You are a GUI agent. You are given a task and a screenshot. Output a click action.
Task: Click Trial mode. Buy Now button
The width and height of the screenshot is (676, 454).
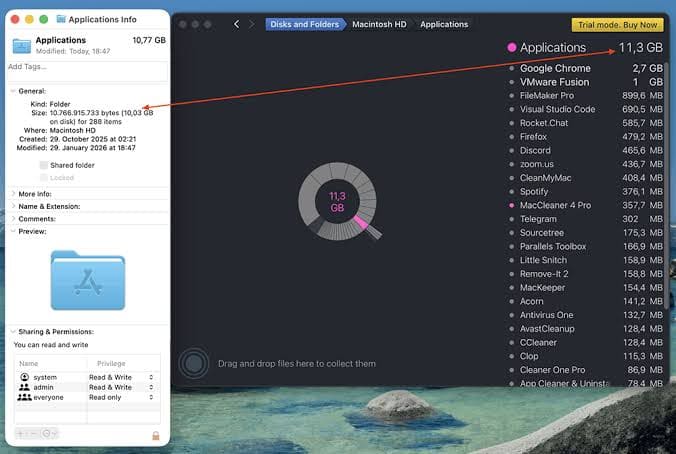(x=617, y=25)
